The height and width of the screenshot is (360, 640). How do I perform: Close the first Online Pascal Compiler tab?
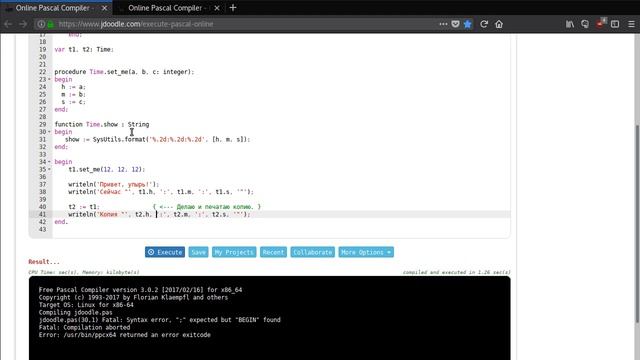[104, 8]
